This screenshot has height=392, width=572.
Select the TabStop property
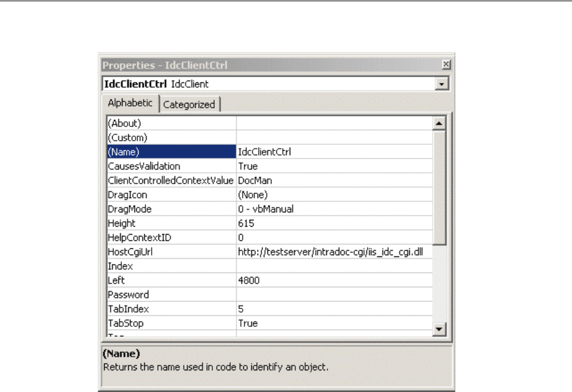click(171, 323)
